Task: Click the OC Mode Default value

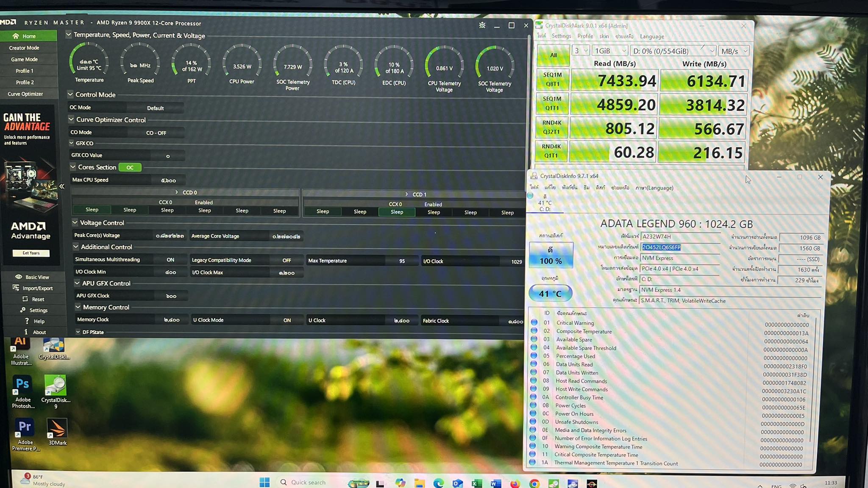Action: (155, 108)
